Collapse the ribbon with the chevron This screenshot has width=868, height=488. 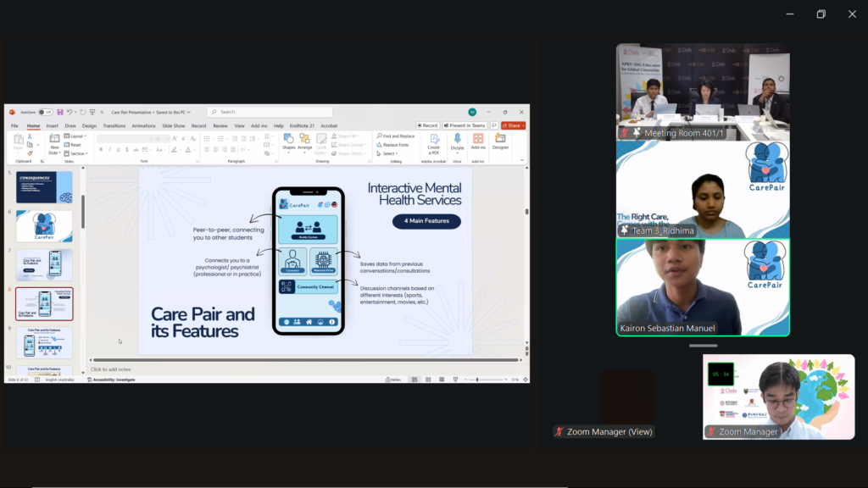point(521,160)
